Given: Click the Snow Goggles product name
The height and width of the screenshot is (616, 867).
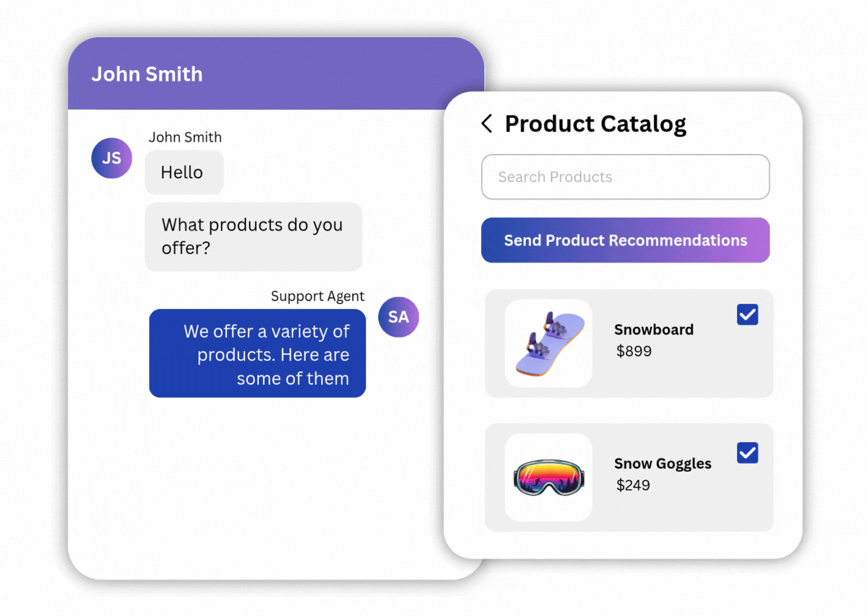Looking at the screenshot, I should click(x=662, y=464).
